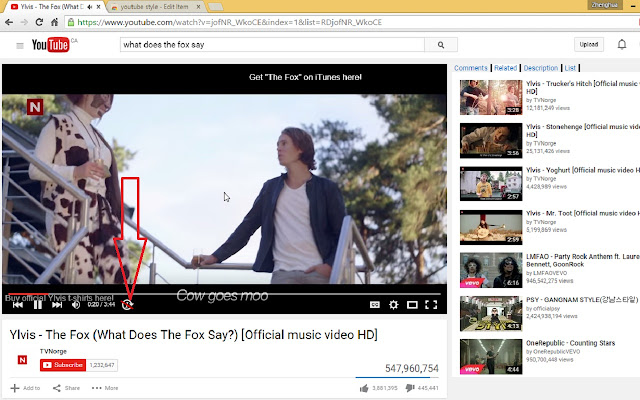
Task: Open a new browser tab
Action: (x=216, y=7)
